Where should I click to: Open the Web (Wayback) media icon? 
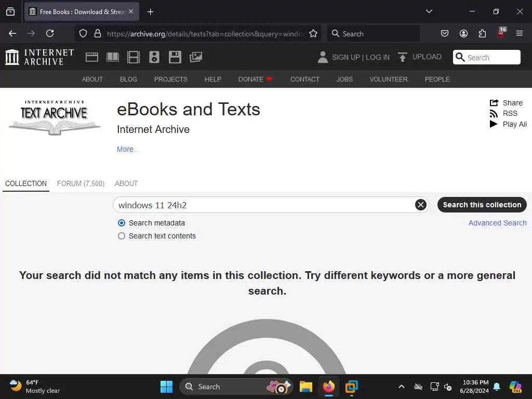[92, 57]
